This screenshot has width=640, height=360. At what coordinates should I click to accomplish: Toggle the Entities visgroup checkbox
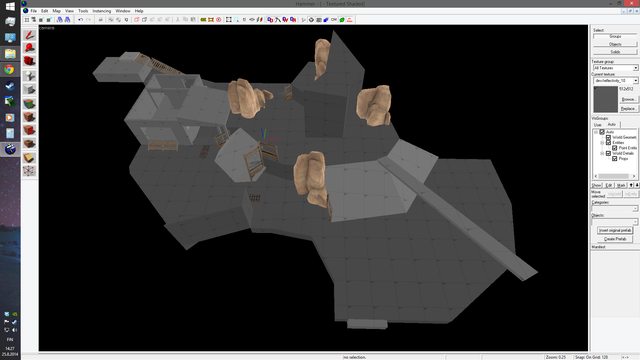(x=608, y=143)
